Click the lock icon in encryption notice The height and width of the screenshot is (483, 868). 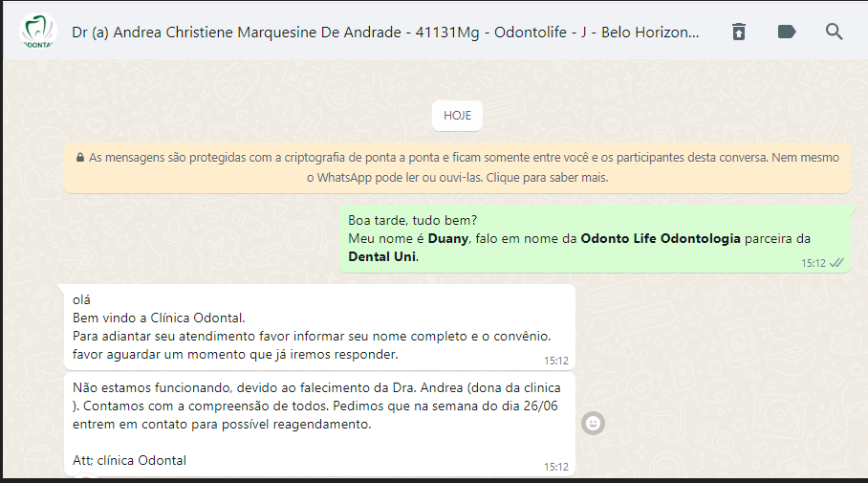pyautogui.click(x=80, y=158)
